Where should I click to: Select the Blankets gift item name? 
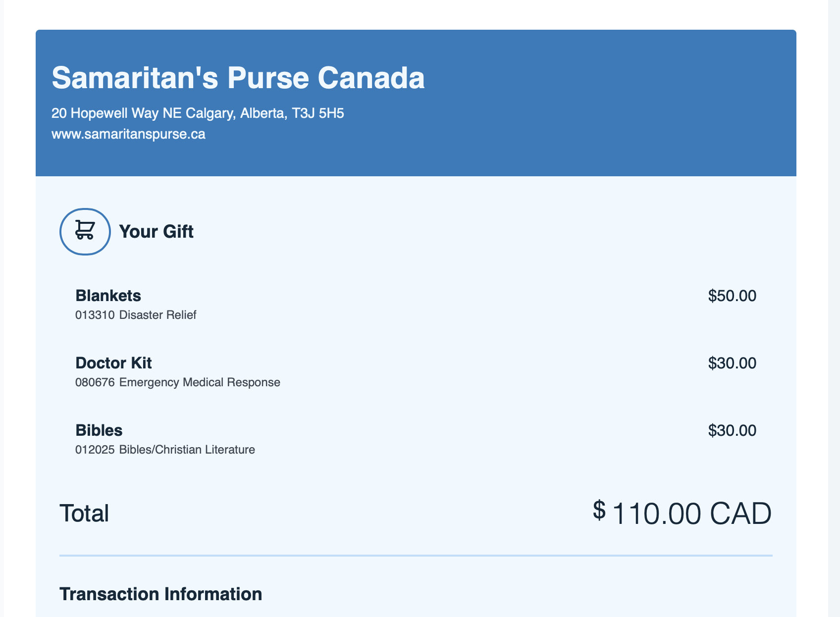[108, 296]
